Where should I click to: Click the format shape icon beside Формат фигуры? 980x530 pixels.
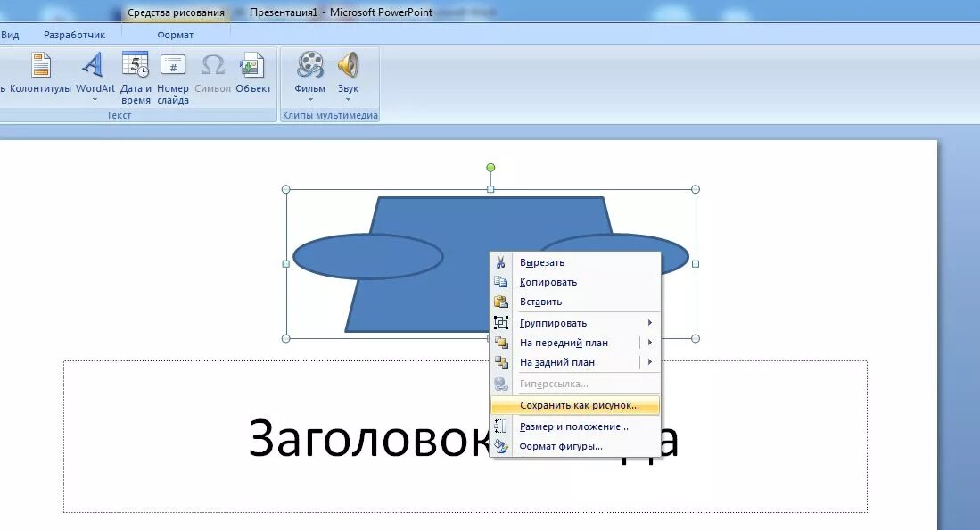click(500, 446)
